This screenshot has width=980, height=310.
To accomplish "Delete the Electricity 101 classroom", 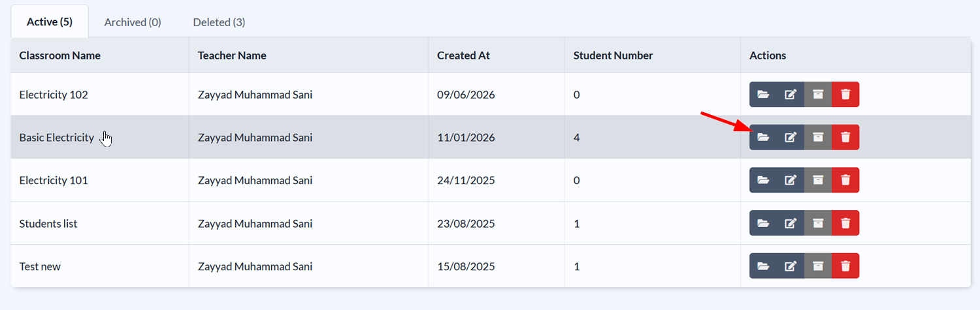I will click(845, 180).
